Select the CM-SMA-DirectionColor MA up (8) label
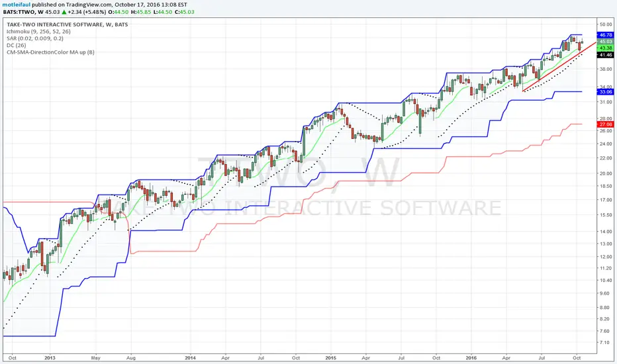 50,52
